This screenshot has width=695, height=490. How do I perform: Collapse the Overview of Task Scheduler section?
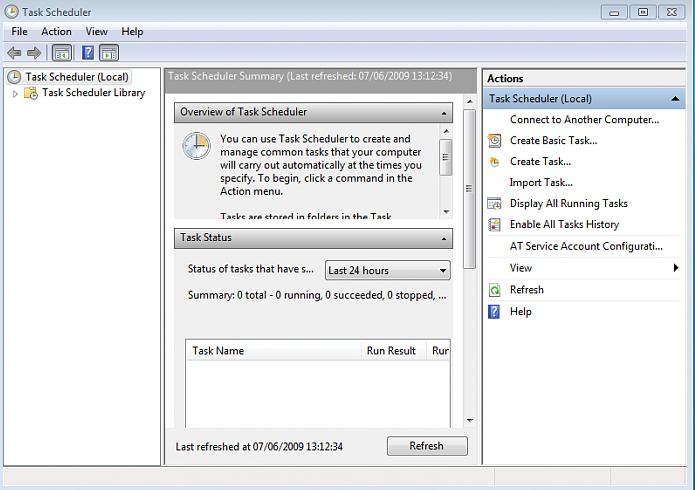click(x=444, y=112)
